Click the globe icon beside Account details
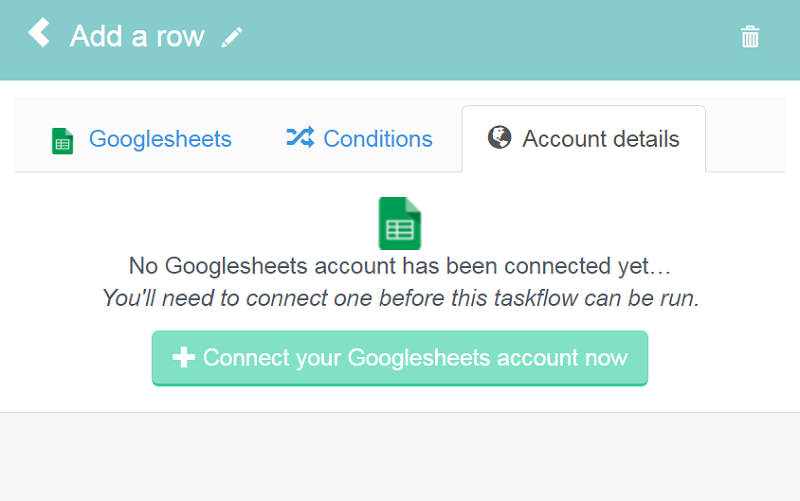800x501 pixels. (x=499, y=137)
